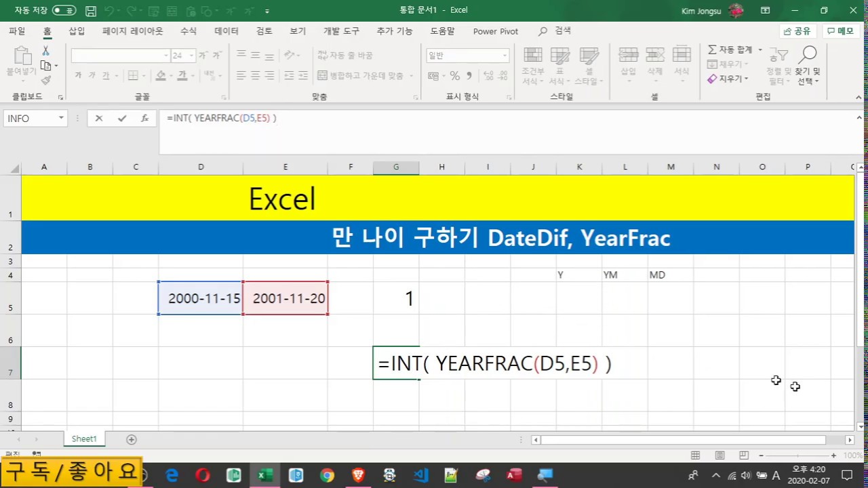Select the Format Painter brush
The image size is (868, 488).
coord(45,80)
